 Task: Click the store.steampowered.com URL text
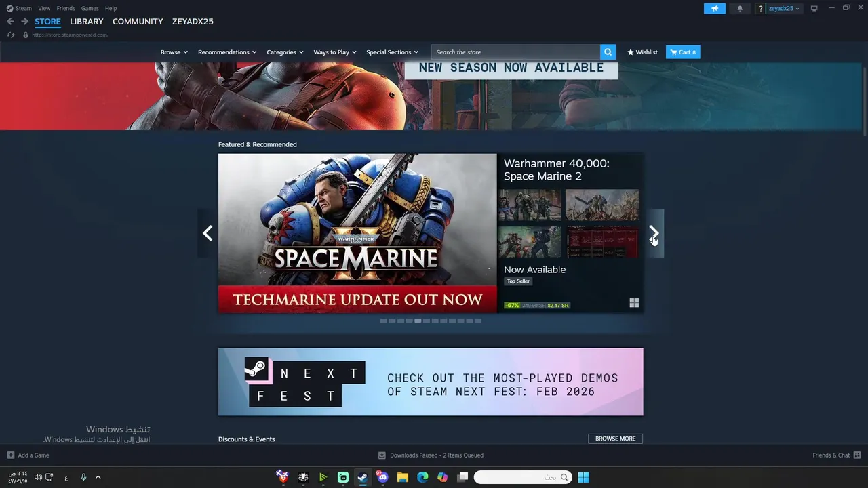(70, 35)
